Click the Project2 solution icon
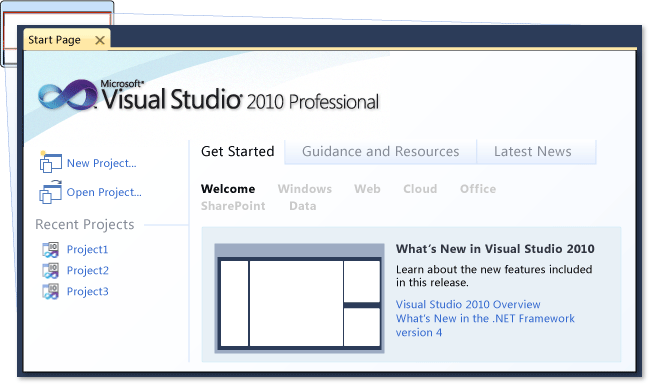The height and width of the screenshot is (385, 650). click(x=51, y=271)
